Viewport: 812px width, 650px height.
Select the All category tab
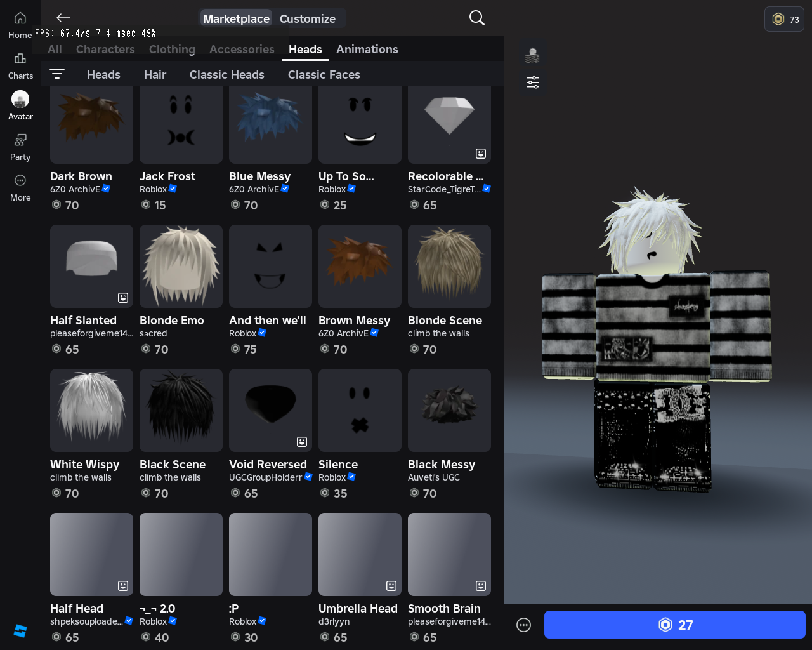tap(55, 49)
